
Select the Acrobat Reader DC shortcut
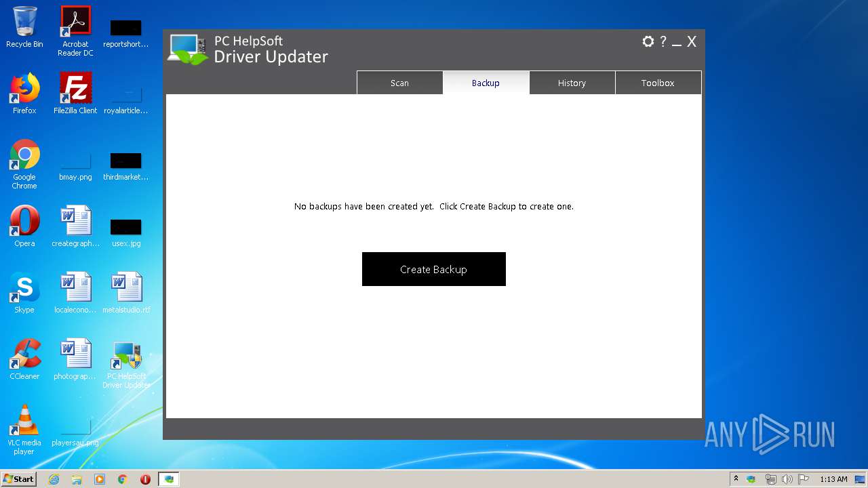[x=75, y=31]
